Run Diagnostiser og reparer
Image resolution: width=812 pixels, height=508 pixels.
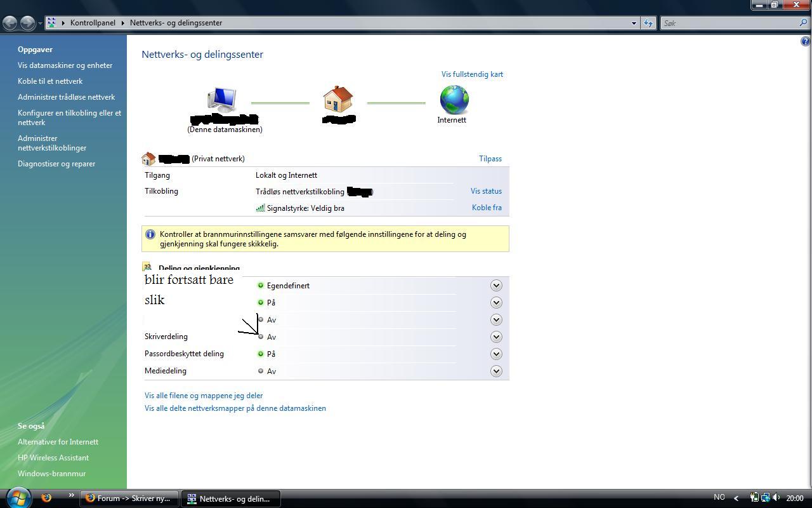(56, 164)
